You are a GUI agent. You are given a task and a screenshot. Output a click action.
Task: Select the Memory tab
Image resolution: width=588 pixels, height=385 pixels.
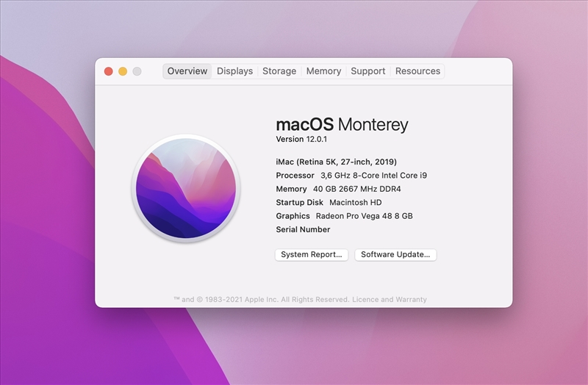(x=323, y=71)
